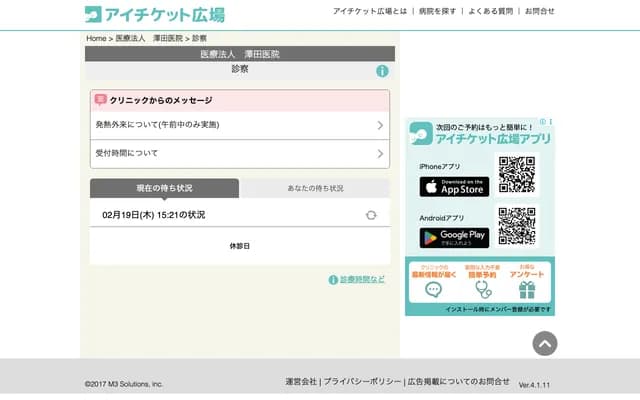Click the クリニックからのメッセージ heading
The image size is (640, 400).
[x=161, y=100]
